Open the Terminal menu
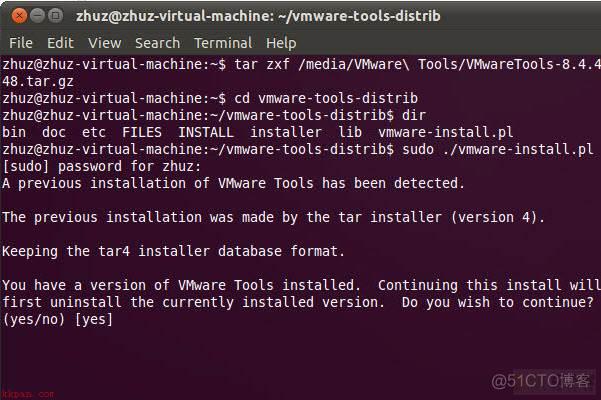 tap(223, 43)
